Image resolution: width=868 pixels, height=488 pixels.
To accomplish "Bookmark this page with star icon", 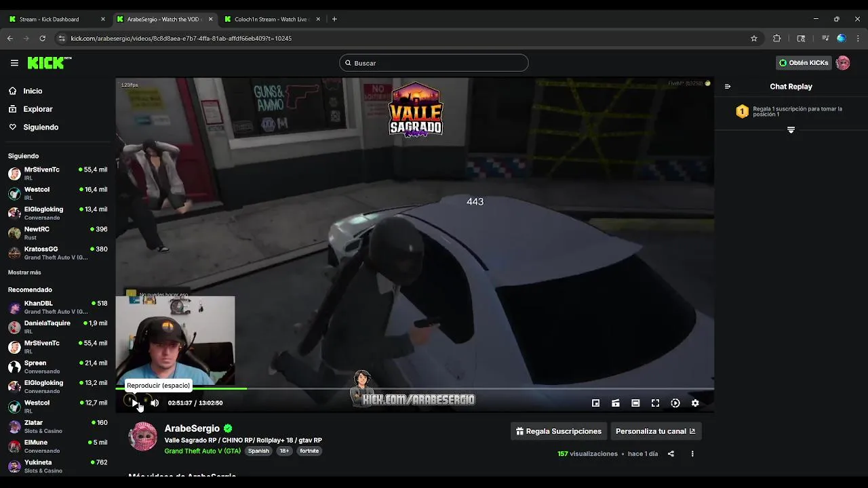I will click(x=754, y=39).
